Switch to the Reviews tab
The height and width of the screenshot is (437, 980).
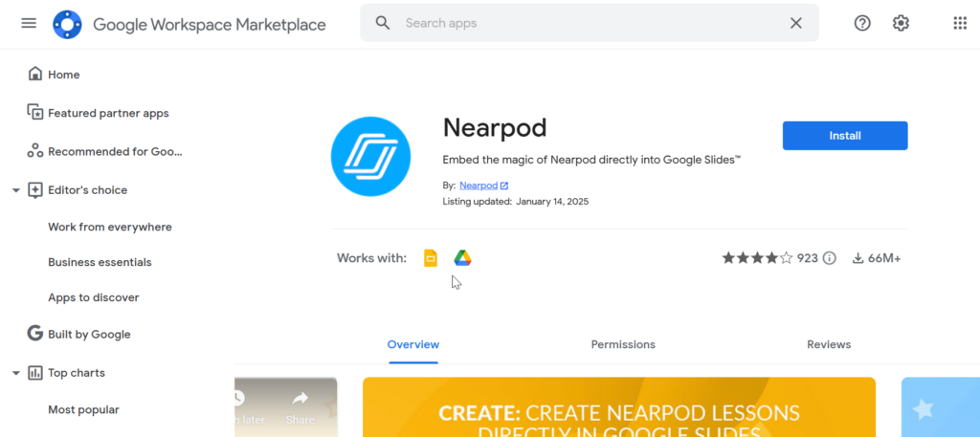829,344
